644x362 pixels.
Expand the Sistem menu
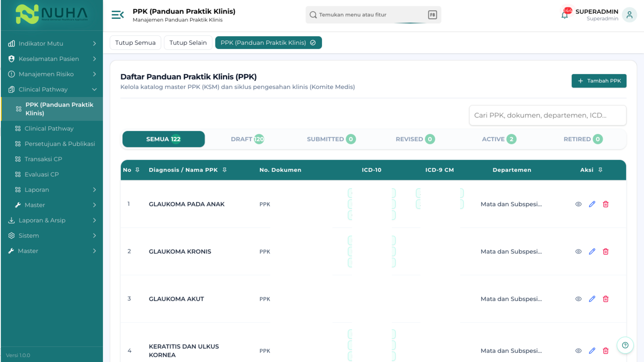52,235
